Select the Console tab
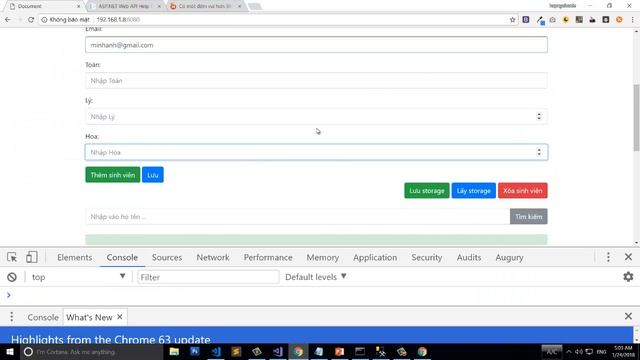Viewport: 640px width, 360px height. click(x=122, y=257)
